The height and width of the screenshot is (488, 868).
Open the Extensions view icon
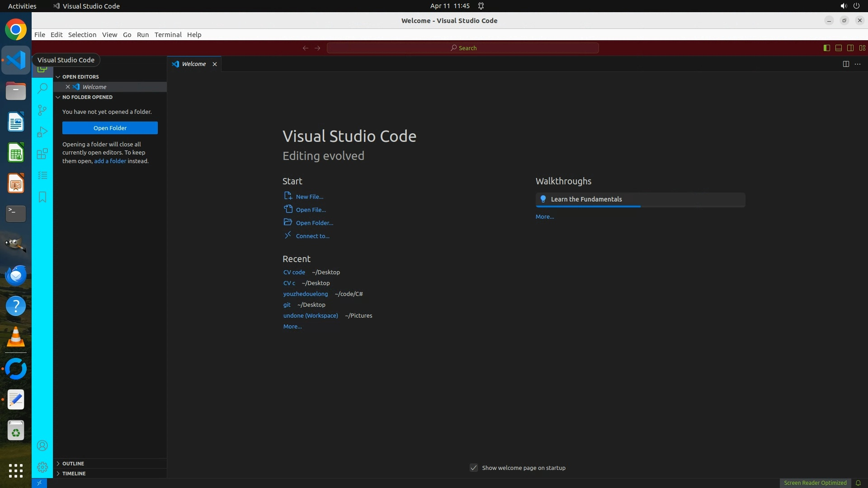click(x=42, y=154)
